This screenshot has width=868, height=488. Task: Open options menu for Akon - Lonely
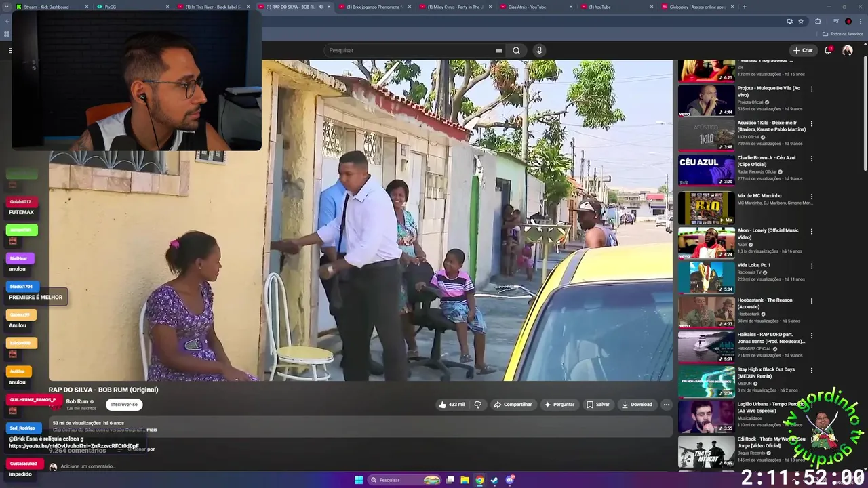[811, 231]
